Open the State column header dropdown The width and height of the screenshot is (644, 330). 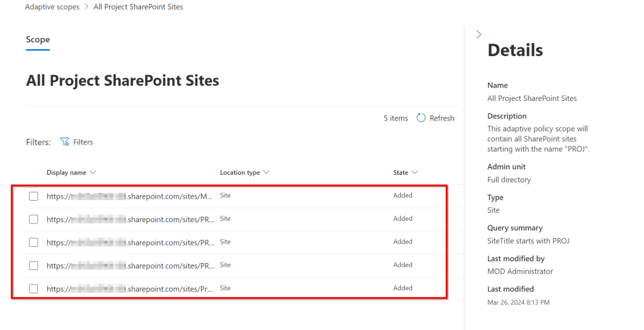tap(415, 172)
